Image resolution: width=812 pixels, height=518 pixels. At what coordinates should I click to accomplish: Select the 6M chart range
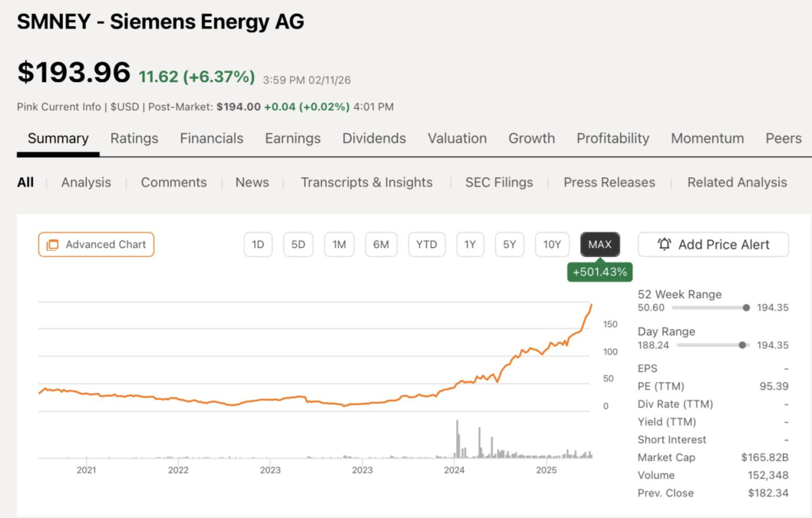[x=381, y=245]
